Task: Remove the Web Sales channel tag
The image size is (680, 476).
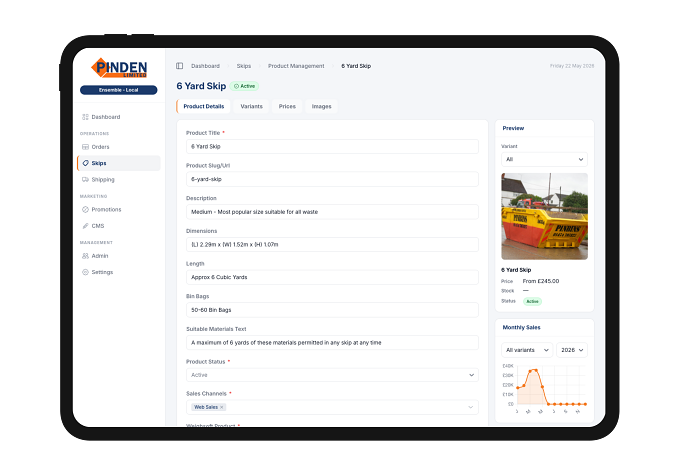Action: tap(222, 407)
